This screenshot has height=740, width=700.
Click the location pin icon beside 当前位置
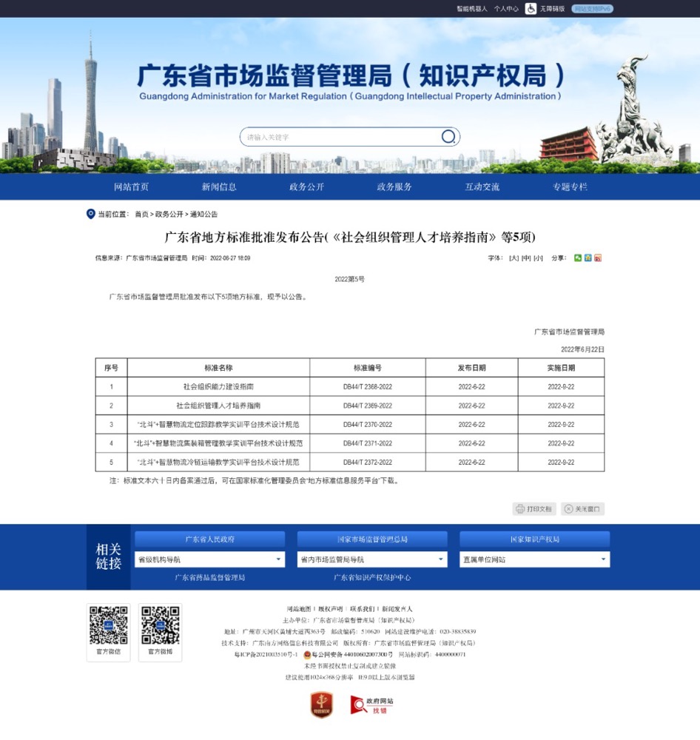[90, 214]
